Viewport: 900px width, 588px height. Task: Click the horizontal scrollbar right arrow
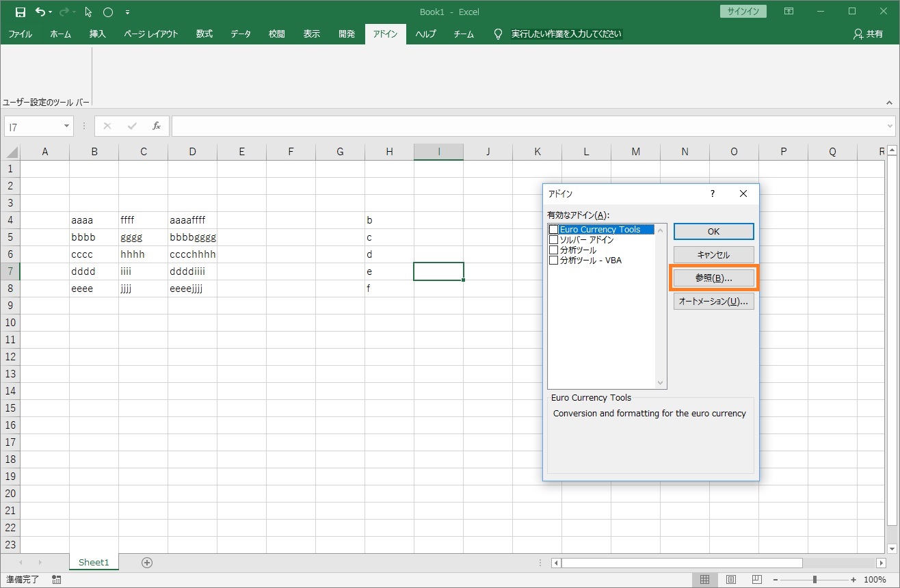[x=881, y=563]
